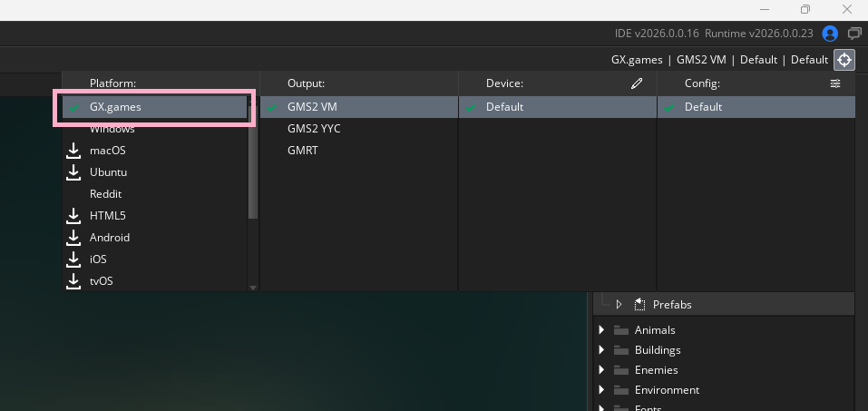The width and height of the screenshot is (868, 411).
Task: Expand the Enemies folder arrow
Action: 601,370
